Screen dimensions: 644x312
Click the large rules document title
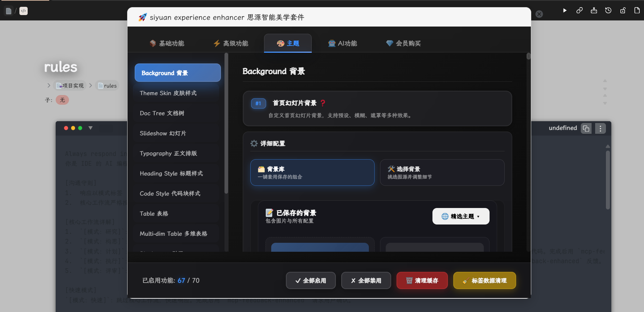pyautogui.click(x=61, y=67)
